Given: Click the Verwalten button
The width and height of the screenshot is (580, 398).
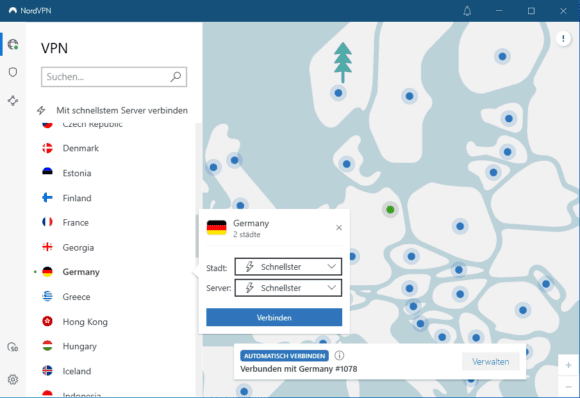Looking at the screenshot, I should click(490, 361).
